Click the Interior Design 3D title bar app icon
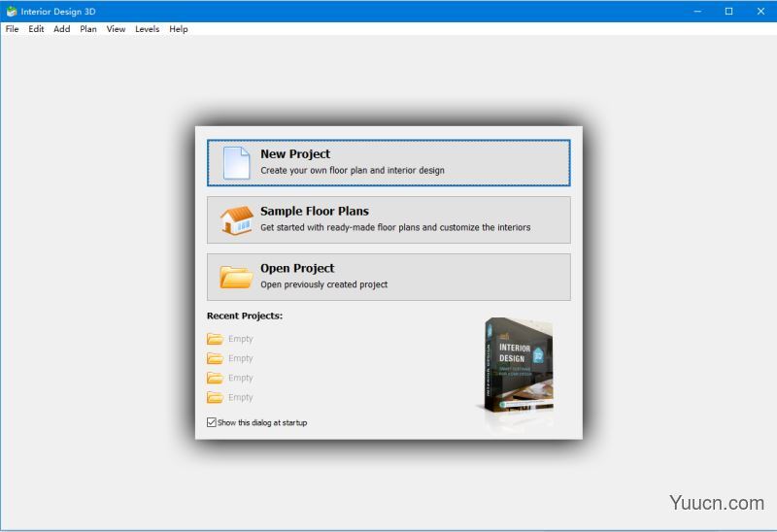 (x=11, y=11)
